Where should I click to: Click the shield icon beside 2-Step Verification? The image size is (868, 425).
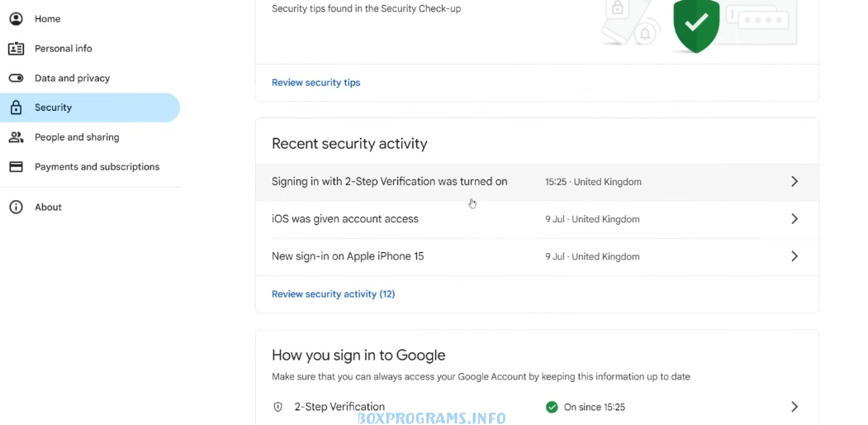pos(278,407)
